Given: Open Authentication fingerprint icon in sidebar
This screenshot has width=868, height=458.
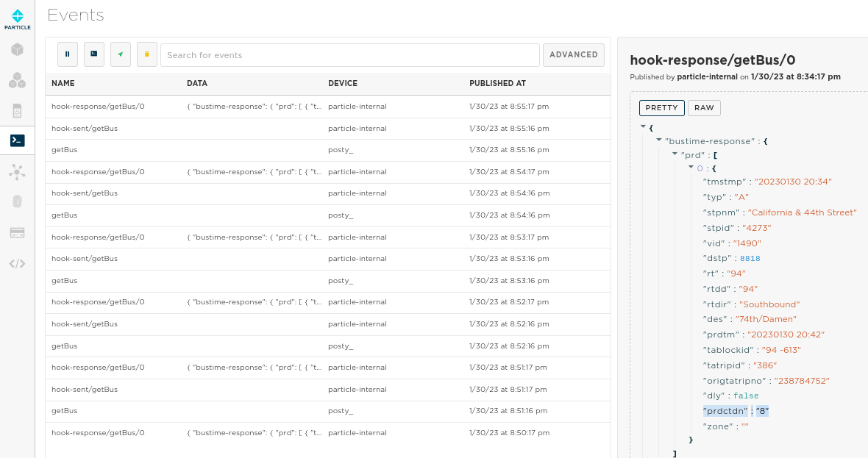Looking at the screenshot, I should coord(17,201).
